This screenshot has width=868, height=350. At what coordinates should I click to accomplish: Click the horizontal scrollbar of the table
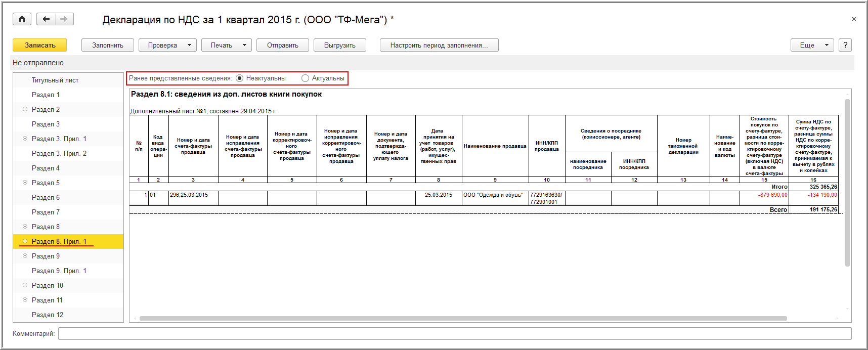(x=463, y=319)
